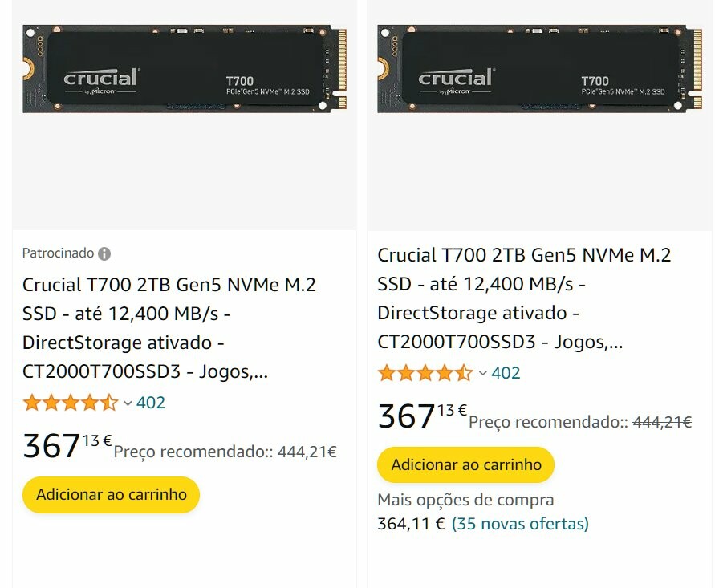Screen dimensions: 715x588
Task: Click the info icon next to Patrocinado
Action: 104,253
